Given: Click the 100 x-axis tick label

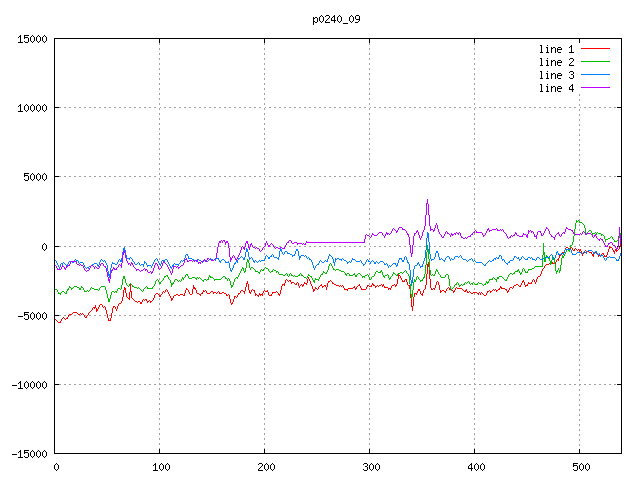Looking at the screenshot, I should (x=161, y=467).
